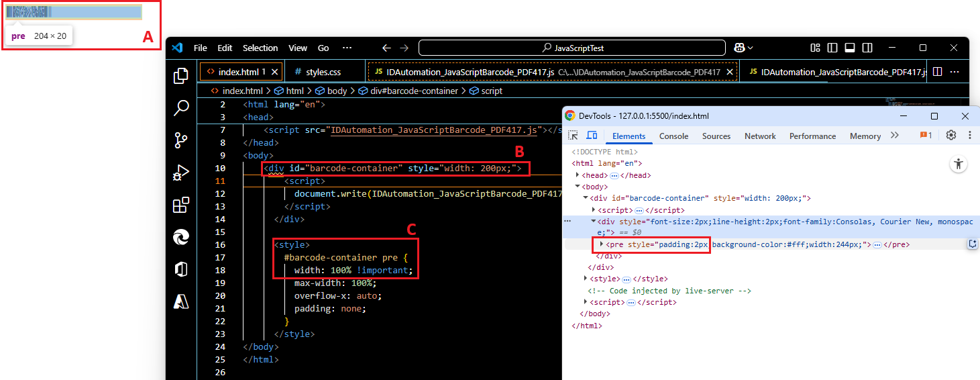Expand the live-server script node in DevTools
This screenshot has width=980, height=380.
[x=586, y=302]
